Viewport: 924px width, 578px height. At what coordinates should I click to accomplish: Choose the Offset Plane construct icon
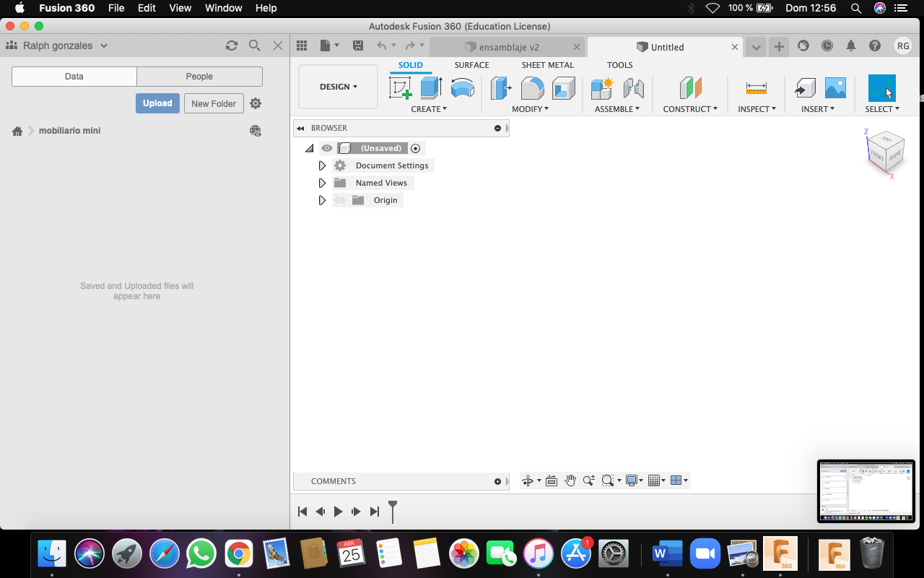(690, 88)
